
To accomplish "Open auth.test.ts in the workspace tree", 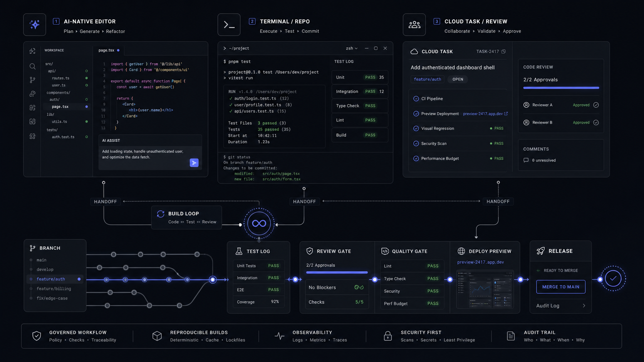I will [63, 137].
